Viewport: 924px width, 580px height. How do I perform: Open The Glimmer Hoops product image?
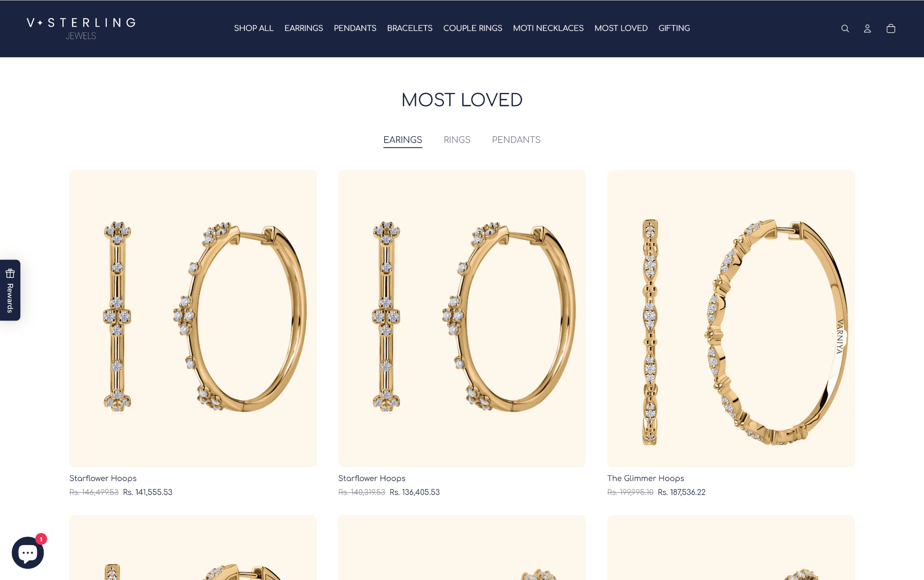(731, 319)
